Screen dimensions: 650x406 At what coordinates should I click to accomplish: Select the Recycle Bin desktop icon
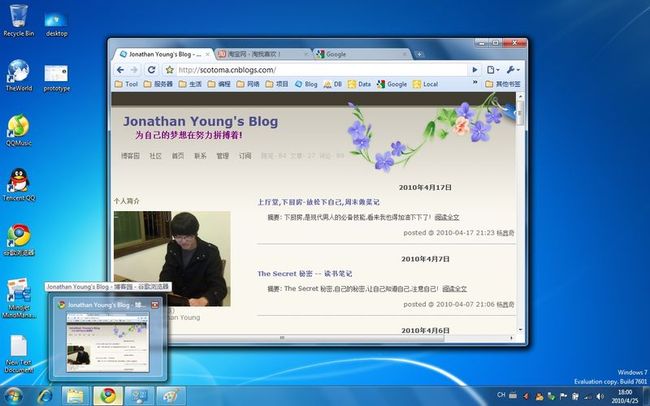click(19, 21)
